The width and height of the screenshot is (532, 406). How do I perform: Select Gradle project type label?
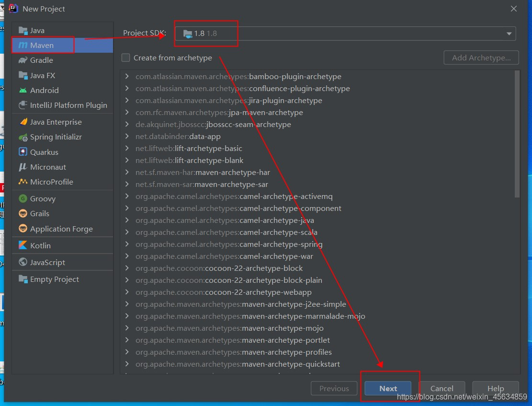41,60
